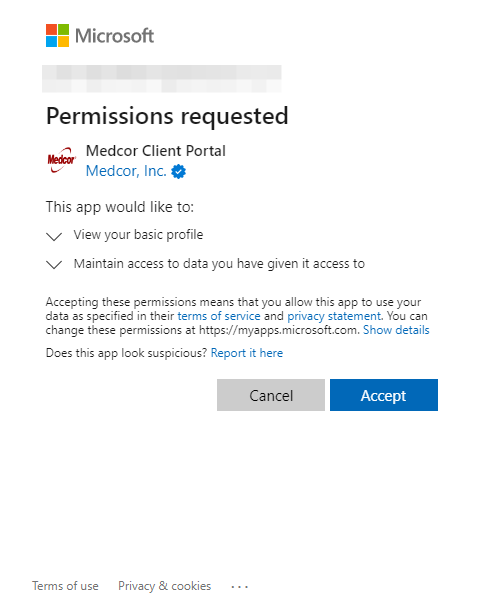
Task: Click the blurred account email field
Action: [x=162, y=79]
